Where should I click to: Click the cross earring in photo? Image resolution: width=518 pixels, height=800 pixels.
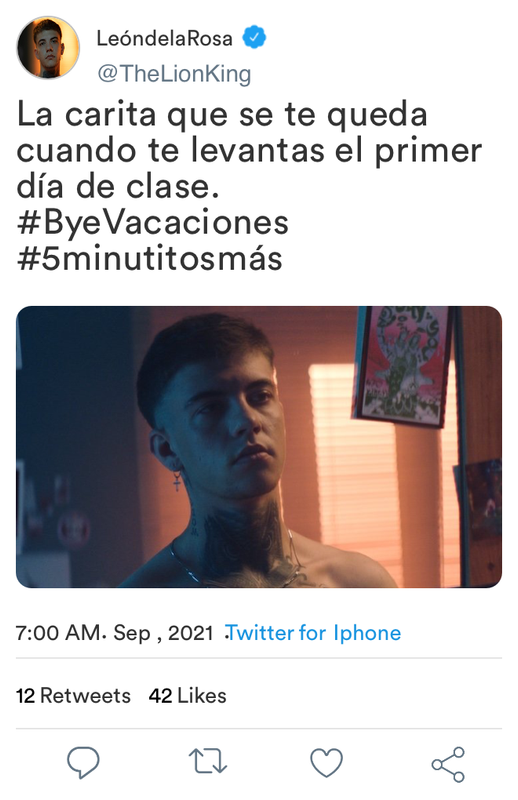177,479
